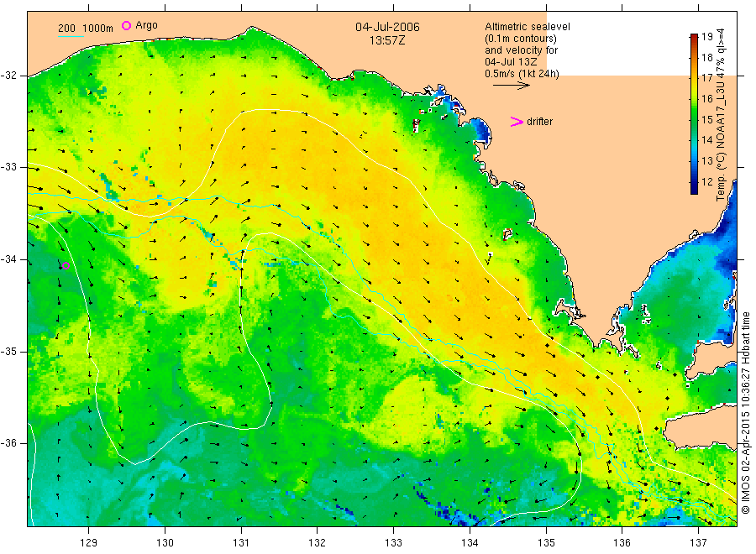756x554 pixels.
Task: Click the longitude label 130
Action: click(x=165, y=543)
